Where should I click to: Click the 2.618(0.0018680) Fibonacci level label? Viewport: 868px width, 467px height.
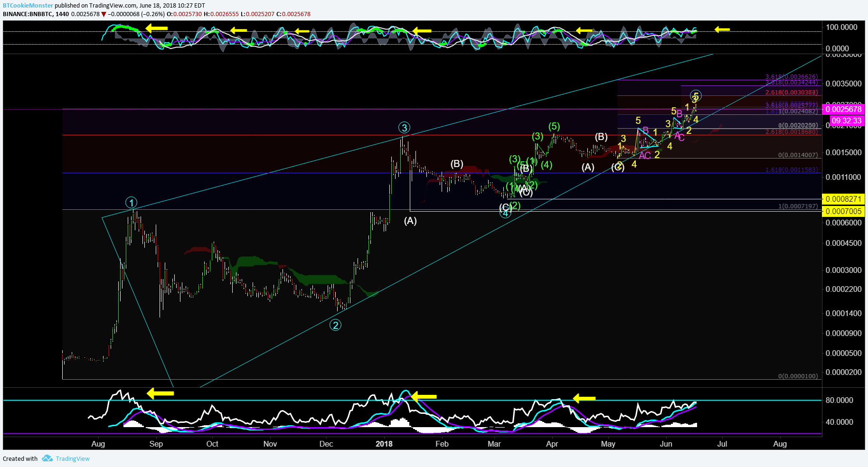pos(792,131)
